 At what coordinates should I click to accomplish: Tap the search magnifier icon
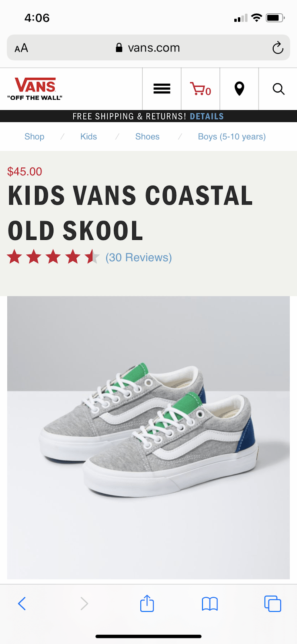point(279,89)
